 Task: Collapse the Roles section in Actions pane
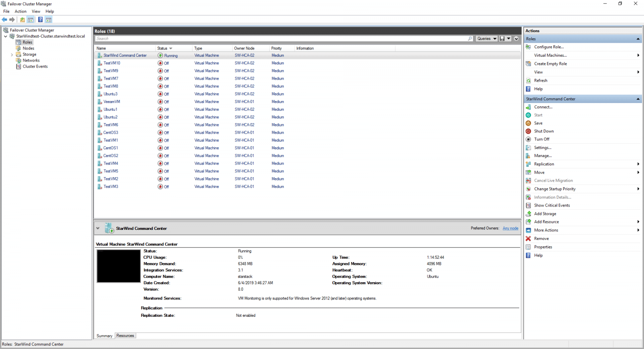tap(638, 39)
